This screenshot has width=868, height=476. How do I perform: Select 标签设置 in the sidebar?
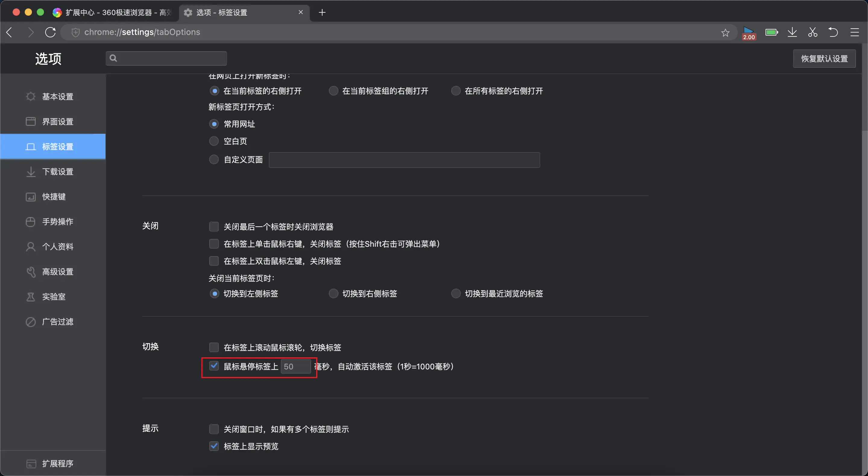click(53, 146)
